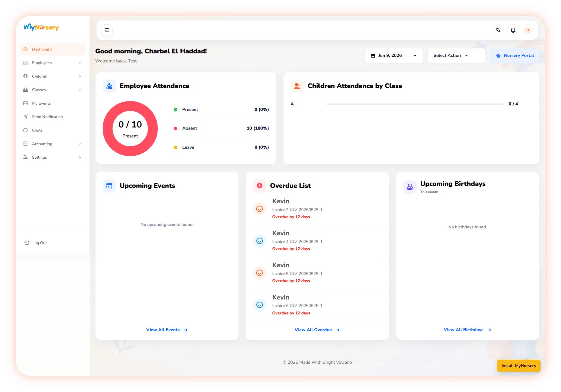Click Invoice 6-INV-20260525-1 text

pyautogui.click(x=297, y=305)
